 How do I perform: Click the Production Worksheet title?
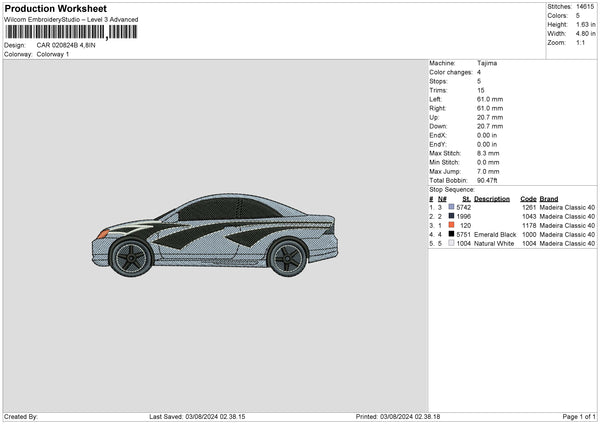click(x=53, y=9)
